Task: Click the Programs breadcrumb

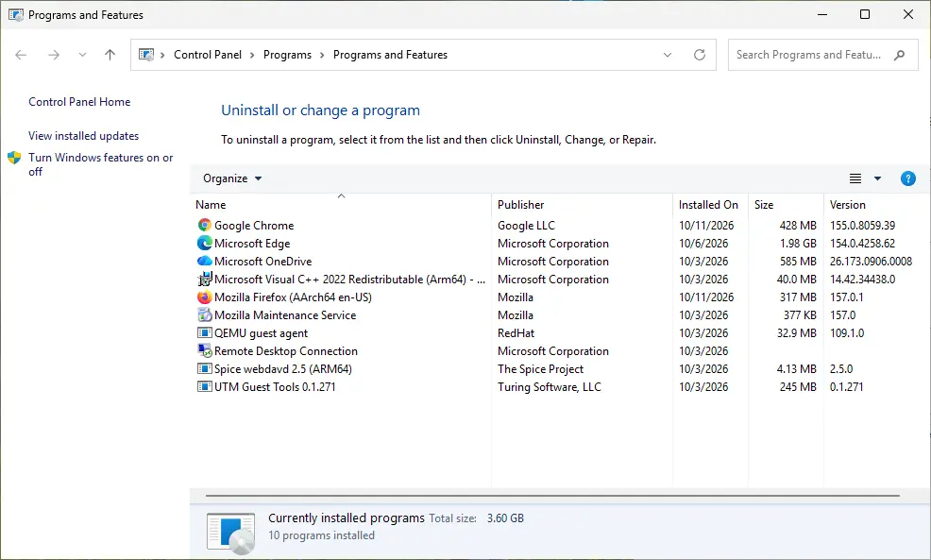Action: click(287, 55)
